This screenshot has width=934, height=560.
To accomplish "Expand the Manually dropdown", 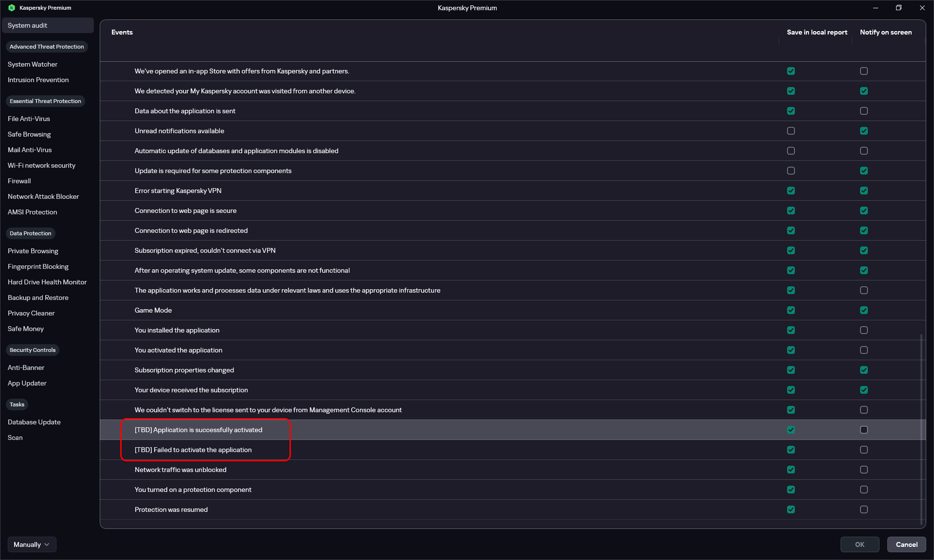I will 32,544.
